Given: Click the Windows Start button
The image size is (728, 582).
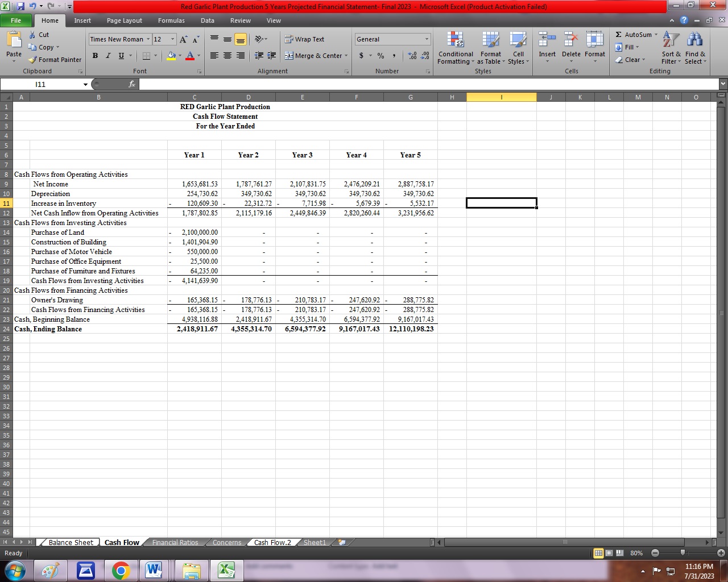Looking at the screenshot, I should click(15, 571).
